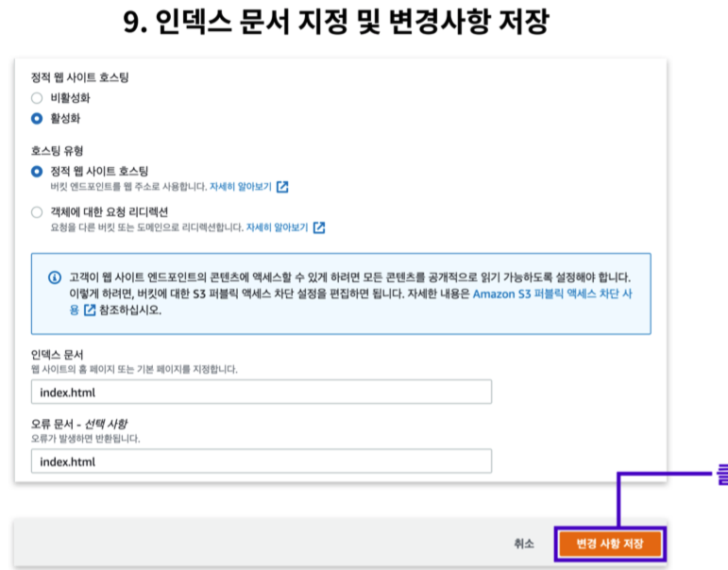
Task: Click the info circle icon in notice
Action: (55, 277)
